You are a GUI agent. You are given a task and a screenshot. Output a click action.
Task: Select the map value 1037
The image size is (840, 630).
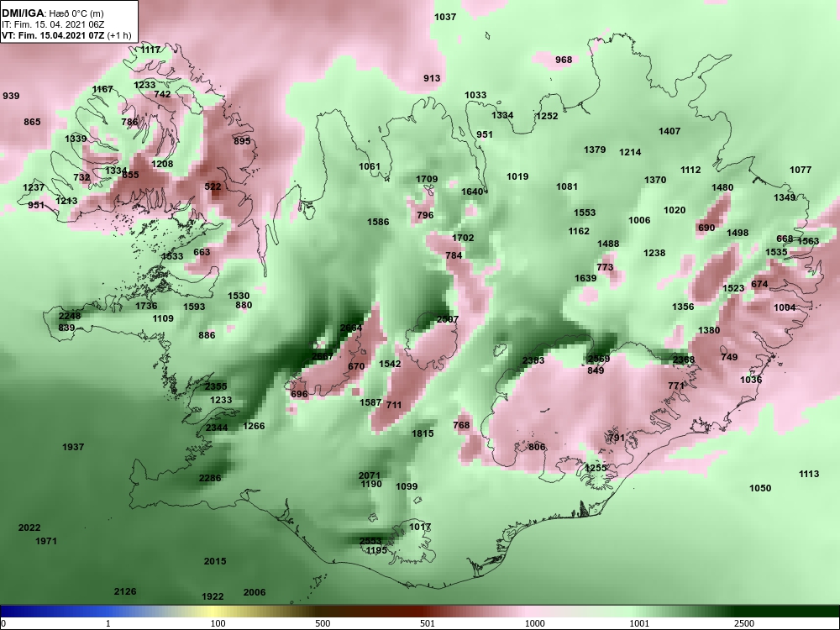tap(445, 17)
